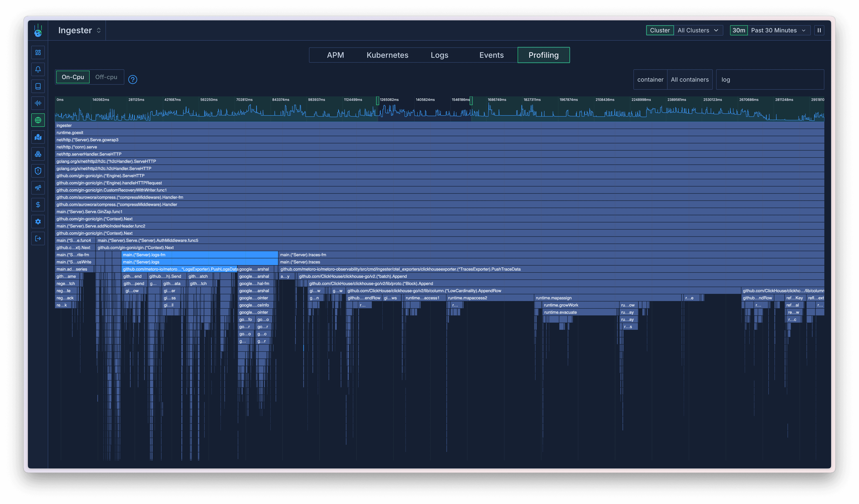
Task: Open the All containers dropdown
Action: pyautogui.click(x=690, y=79)
